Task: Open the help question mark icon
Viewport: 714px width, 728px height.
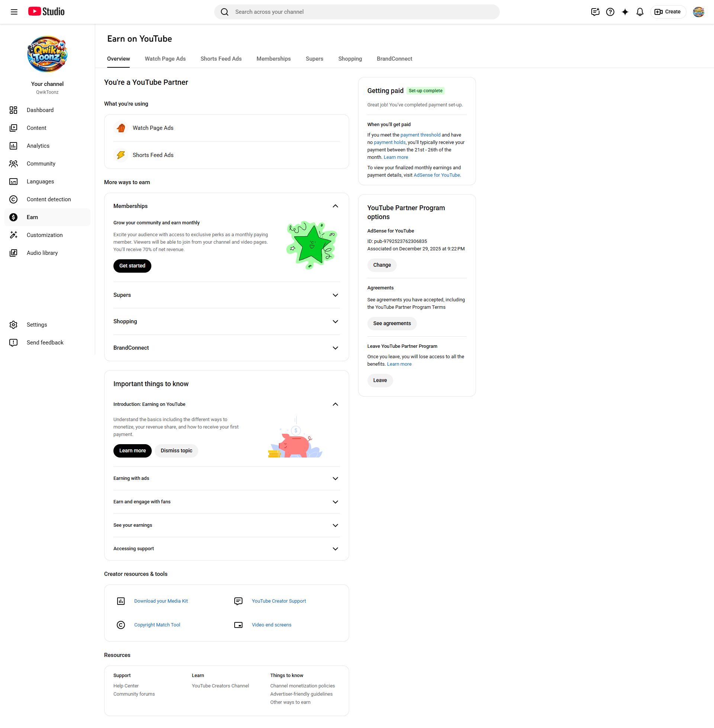Action: point(610,12)
